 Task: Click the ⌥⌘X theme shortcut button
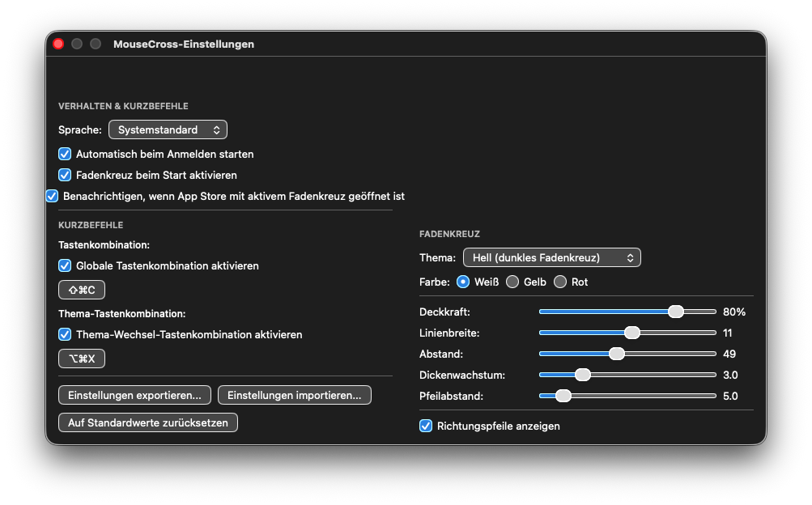coord(81,358)
